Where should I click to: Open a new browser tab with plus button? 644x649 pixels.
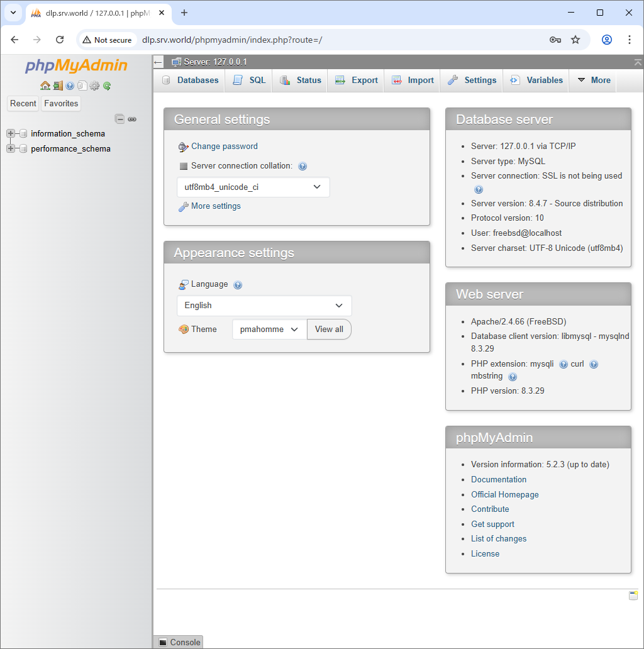coord(184,13)
